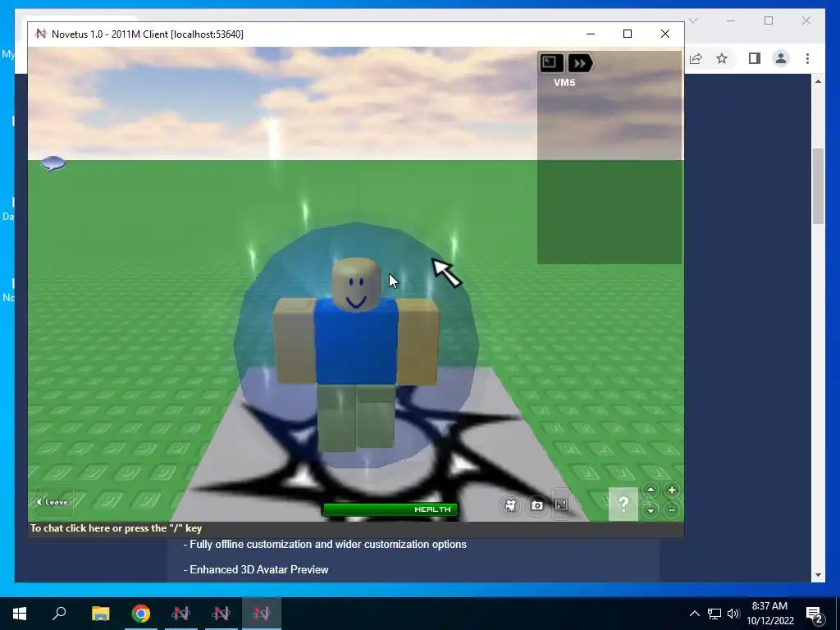Expand the player list double-arrow button
The width and height of the screenshot is (840, 630).
pos(580,63)
